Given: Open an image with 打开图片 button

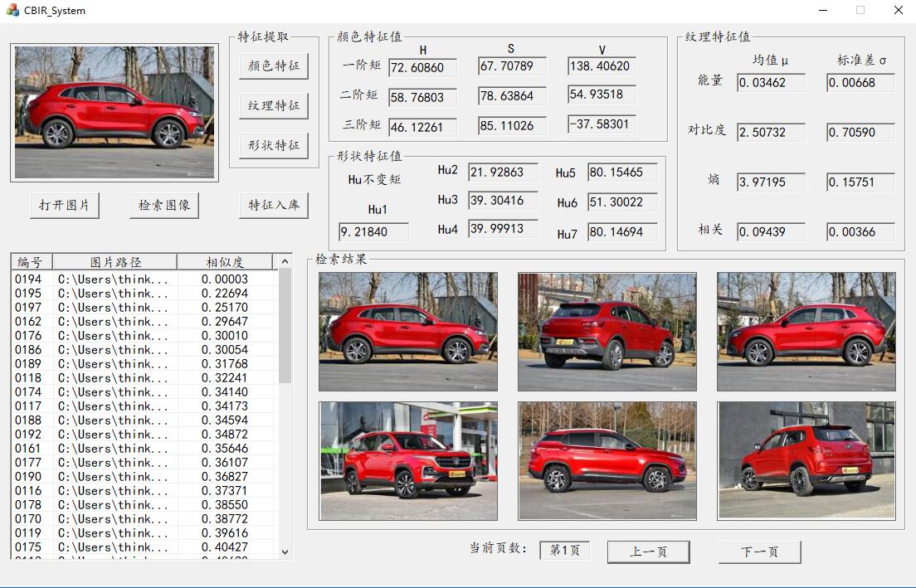Looking at the screenshot, I should coord(64,206).
